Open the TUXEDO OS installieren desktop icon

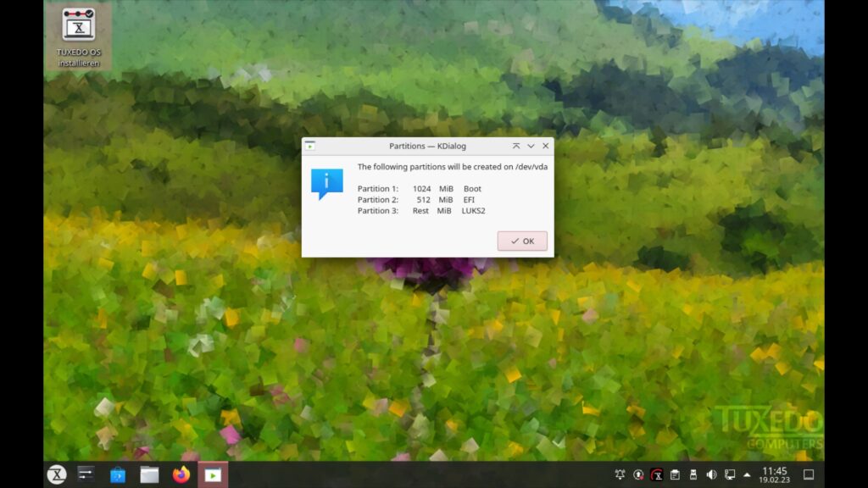click(79, 37)
